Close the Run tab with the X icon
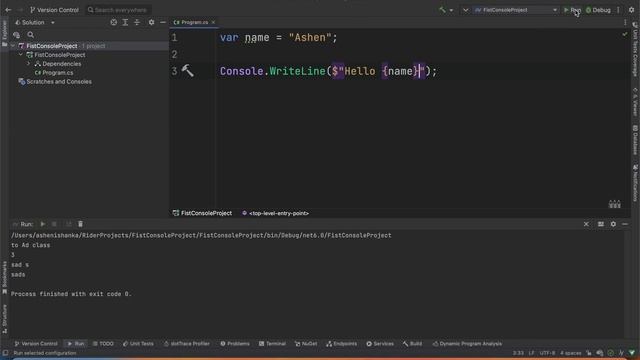The image size is (640, 360). click(586, 224)
